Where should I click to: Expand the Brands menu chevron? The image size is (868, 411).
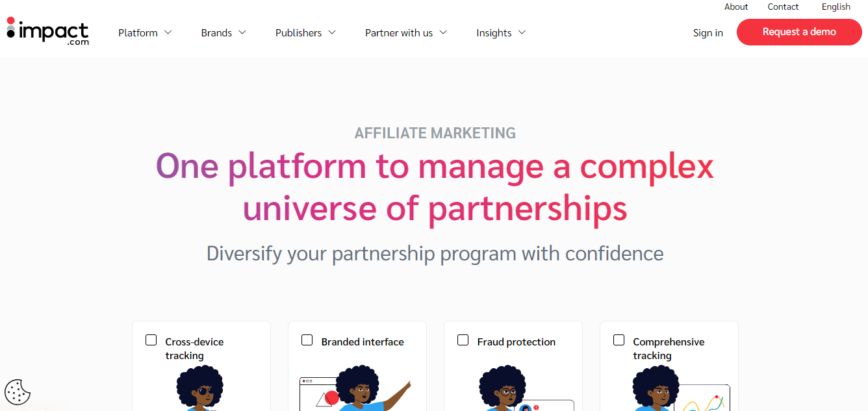point(242,32)
